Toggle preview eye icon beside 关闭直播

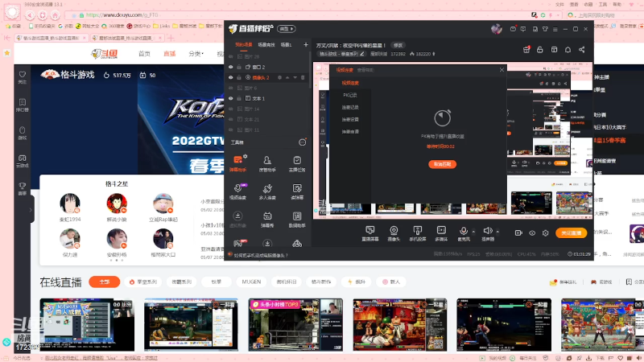pyautogui.click(x=532, y=232)
